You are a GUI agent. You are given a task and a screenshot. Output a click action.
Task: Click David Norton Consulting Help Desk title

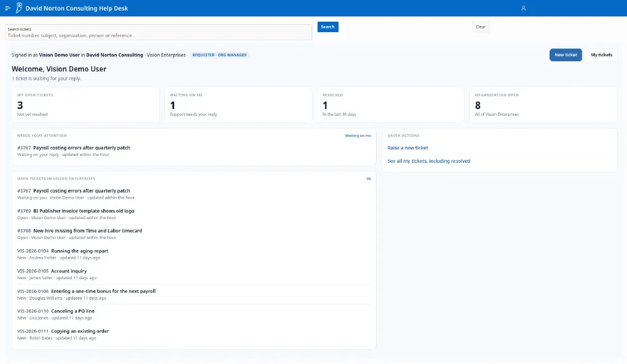[77, 8]
